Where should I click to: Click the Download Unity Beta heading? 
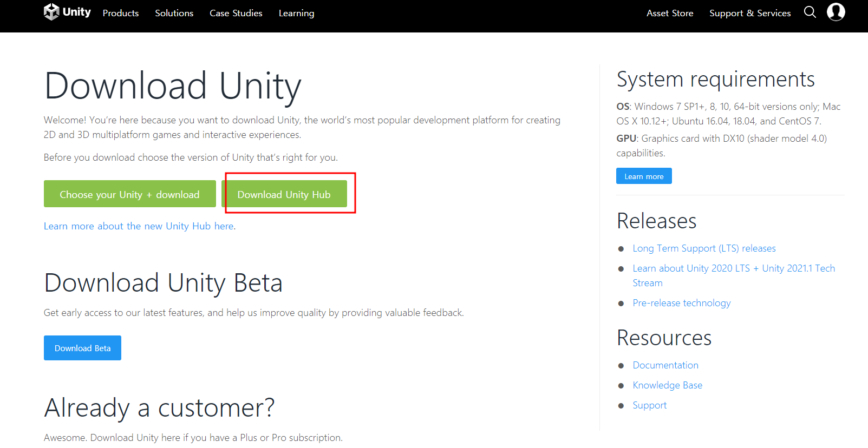pyautogui.click(x=164, y=283)
